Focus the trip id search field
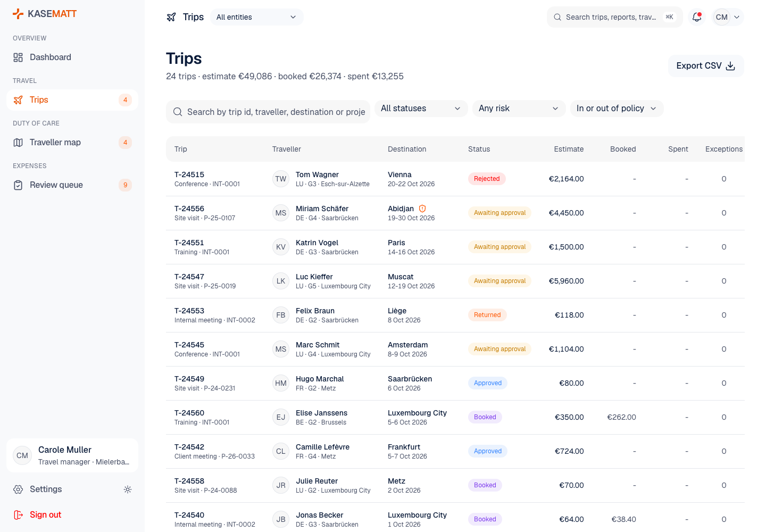This screenshot has width=766, height=532. (268, 112)
